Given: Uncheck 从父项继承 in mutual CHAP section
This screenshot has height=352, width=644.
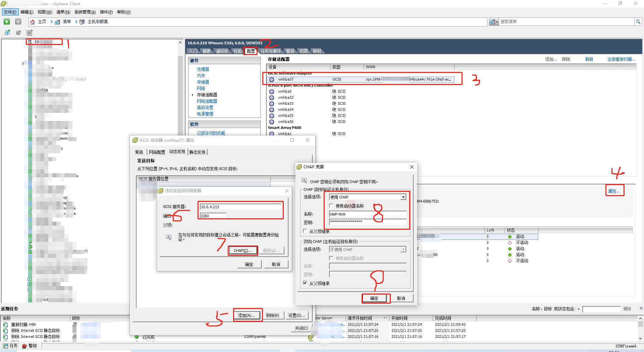Looking at the screenshot, I should pos(305,283).
